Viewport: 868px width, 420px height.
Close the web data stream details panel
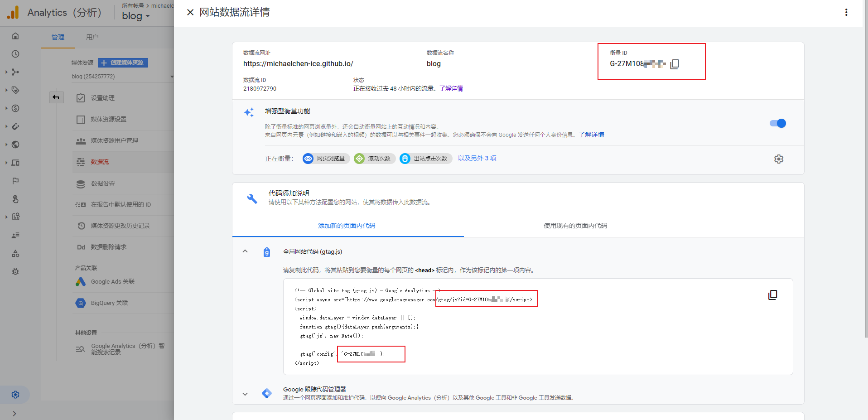(190, 12)
